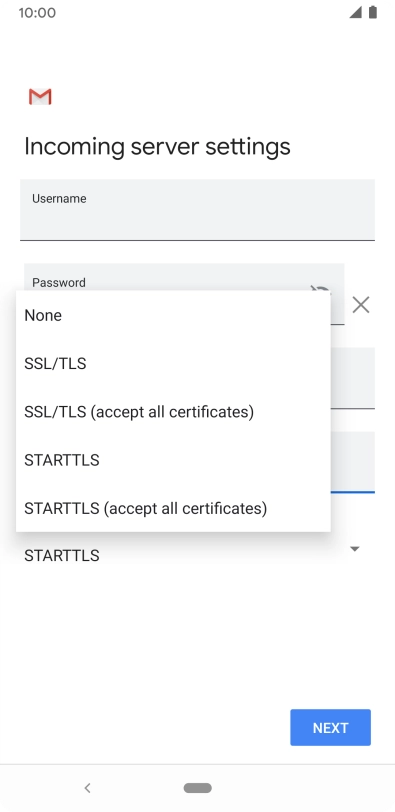Tap the cellular signal status icon

(x=355, y=12)
